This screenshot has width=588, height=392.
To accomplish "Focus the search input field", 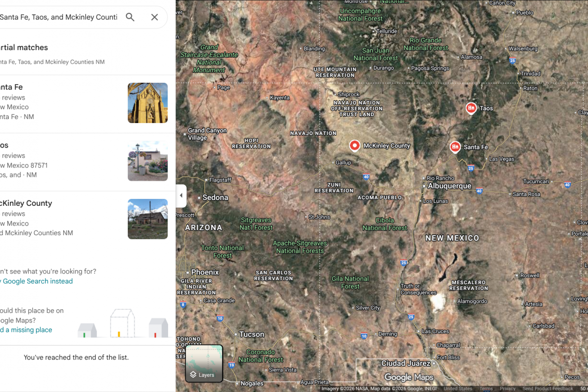I will pyautogui.click(x=59, y=17).
